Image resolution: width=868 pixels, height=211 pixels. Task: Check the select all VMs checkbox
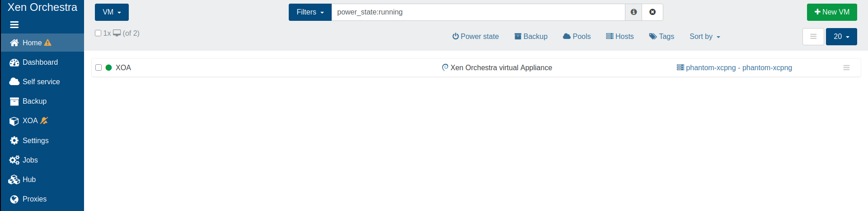point(98,33)
